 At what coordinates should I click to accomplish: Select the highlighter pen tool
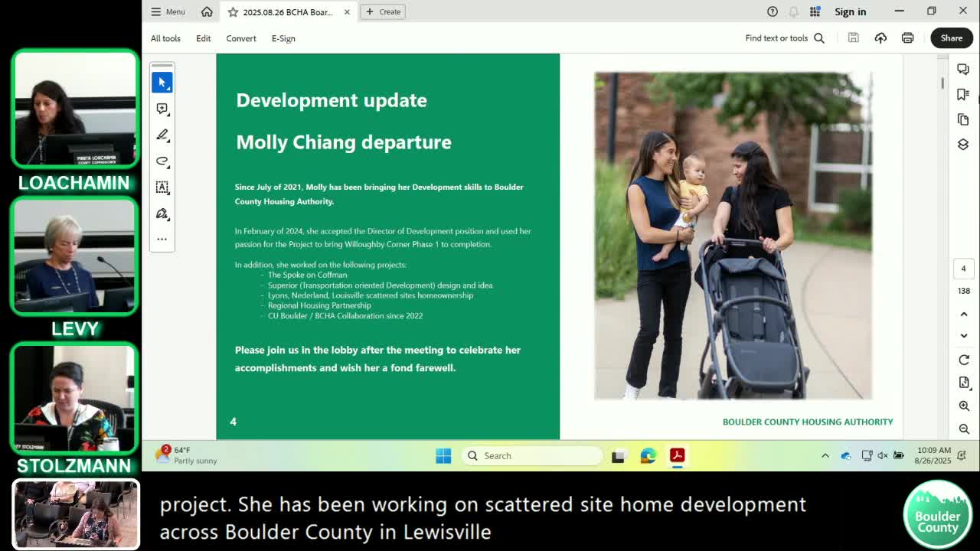[162, 135]
